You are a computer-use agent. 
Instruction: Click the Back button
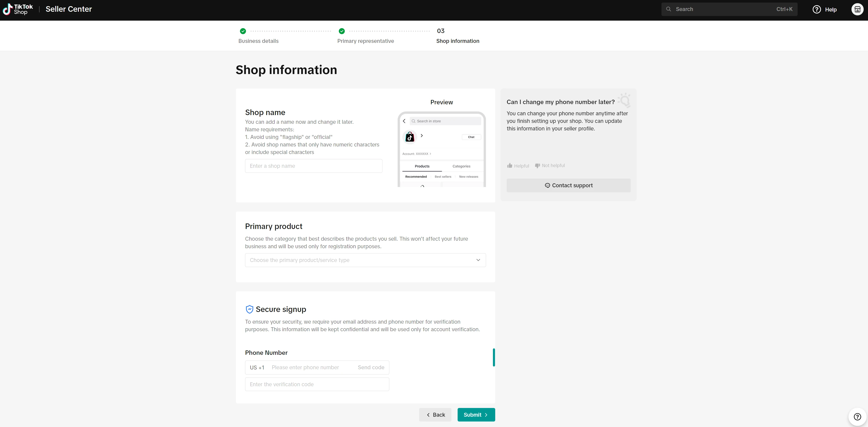pyautogui.click(x=435, y=415)
